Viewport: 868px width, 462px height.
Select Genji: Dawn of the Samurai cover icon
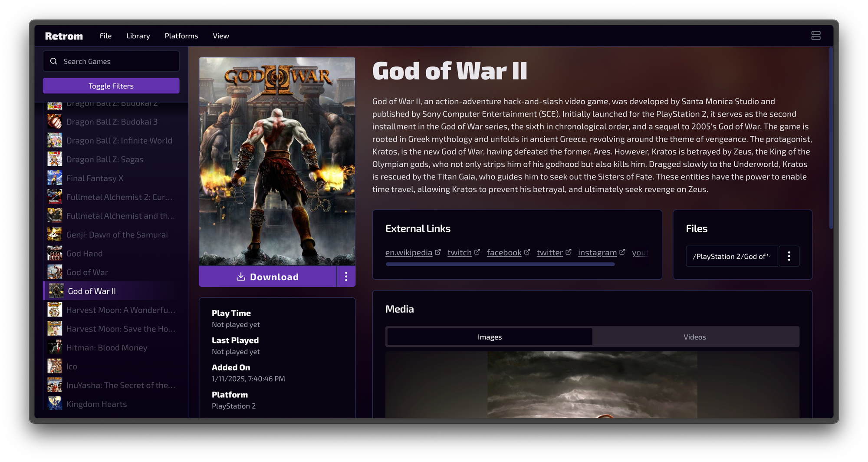click(55, 234)
